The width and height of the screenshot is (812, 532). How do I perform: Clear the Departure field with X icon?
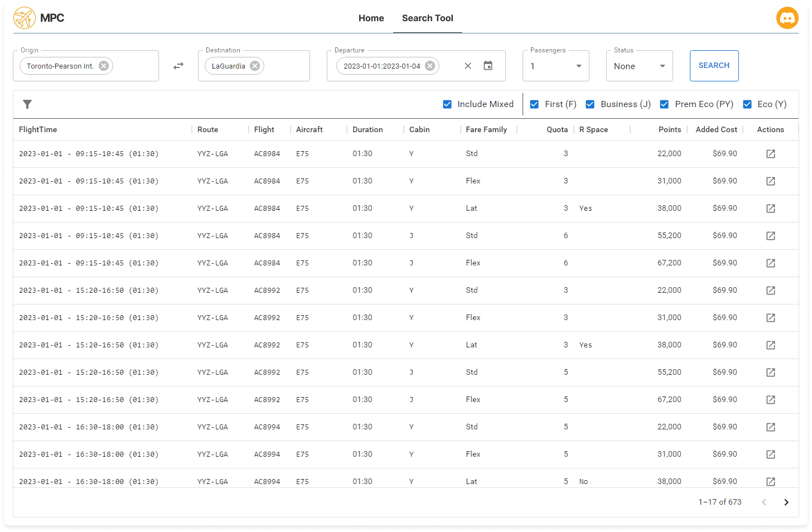[468, 66]
